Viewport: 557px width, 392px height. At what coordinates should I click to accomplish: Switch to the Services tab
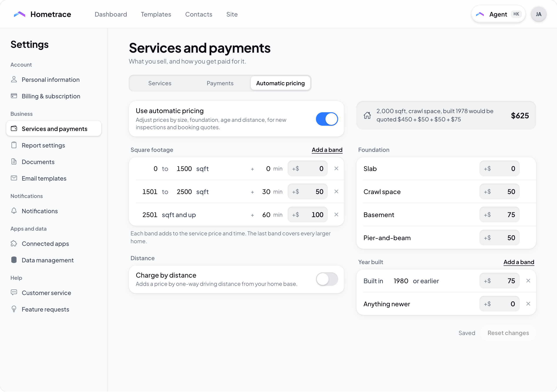pyautogui.click(x=160, y=83)
